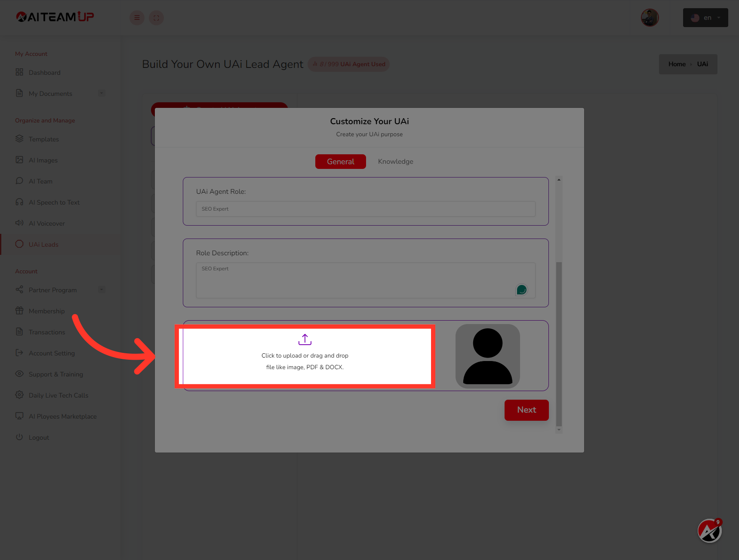Click the green assistant icon in Role Description
Viewport: 739px width, 560px height.
(x=522, y=290)
